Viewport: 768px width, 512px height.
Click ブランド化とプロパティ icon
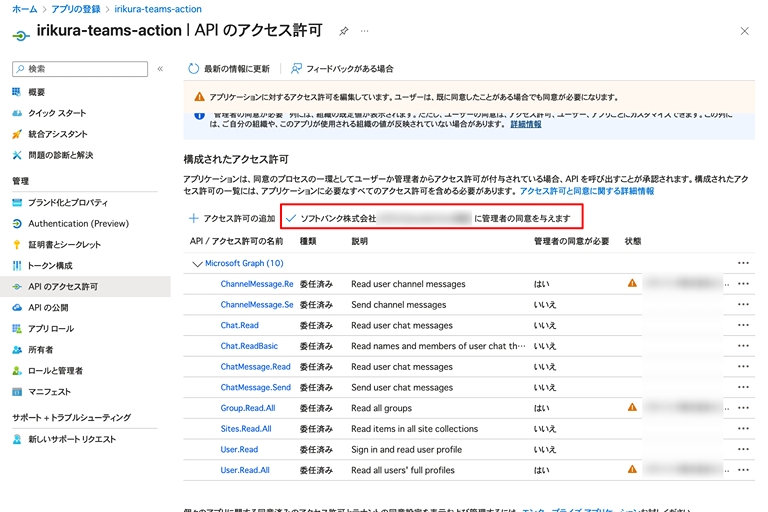(x=17, y=202)
